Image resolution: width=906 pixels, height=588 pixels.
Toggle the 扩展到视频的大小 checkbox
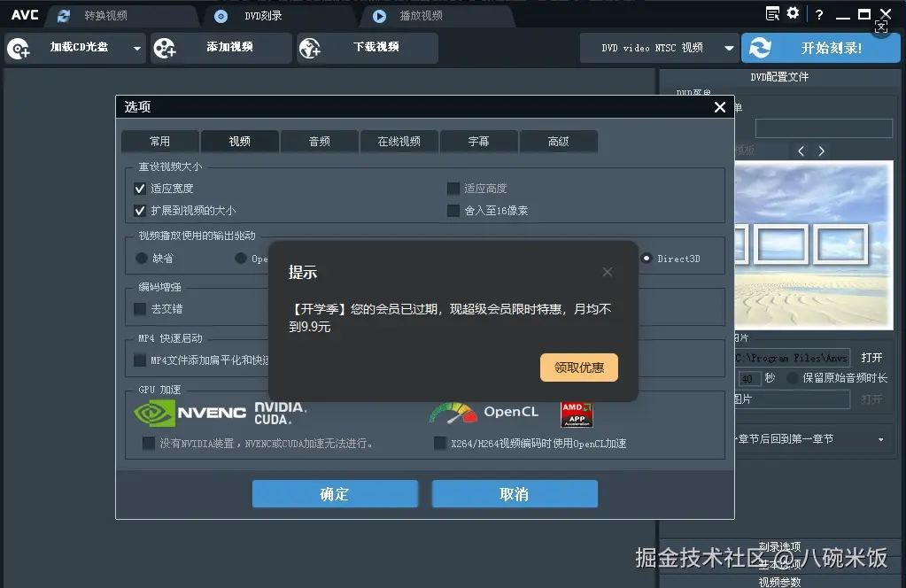tap(140, 211)
